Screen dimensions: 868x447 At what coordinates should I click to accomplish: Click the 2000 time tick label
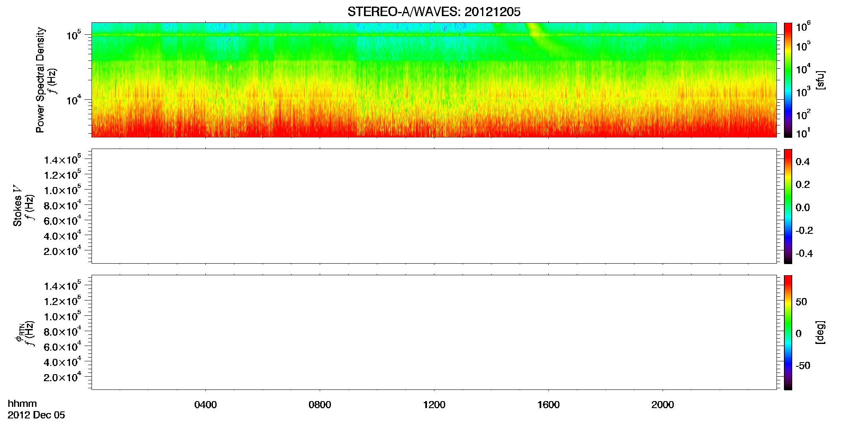(x=663, y=405)
